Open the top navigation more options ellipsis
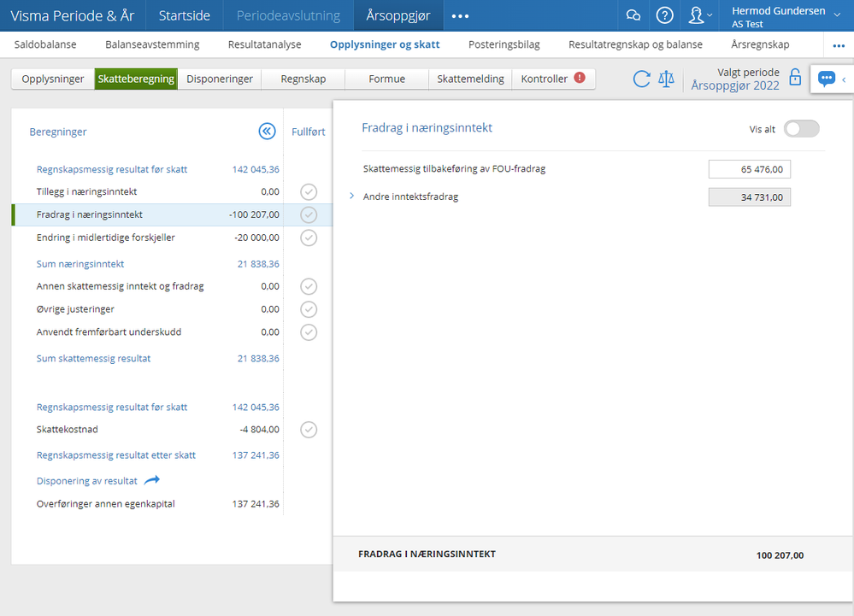This screenshot has width=854, height=616. pyautogui.click(x=460, y=16)
